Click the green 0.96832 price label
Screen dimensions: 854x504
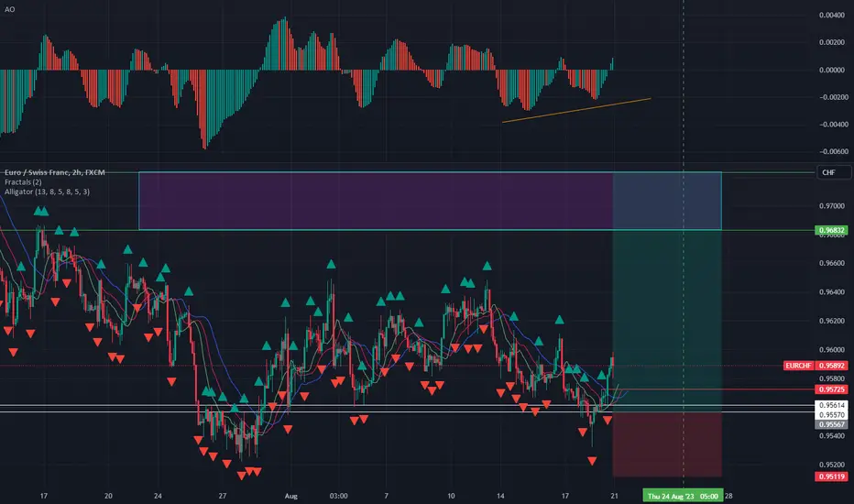[x=831, y=231]
